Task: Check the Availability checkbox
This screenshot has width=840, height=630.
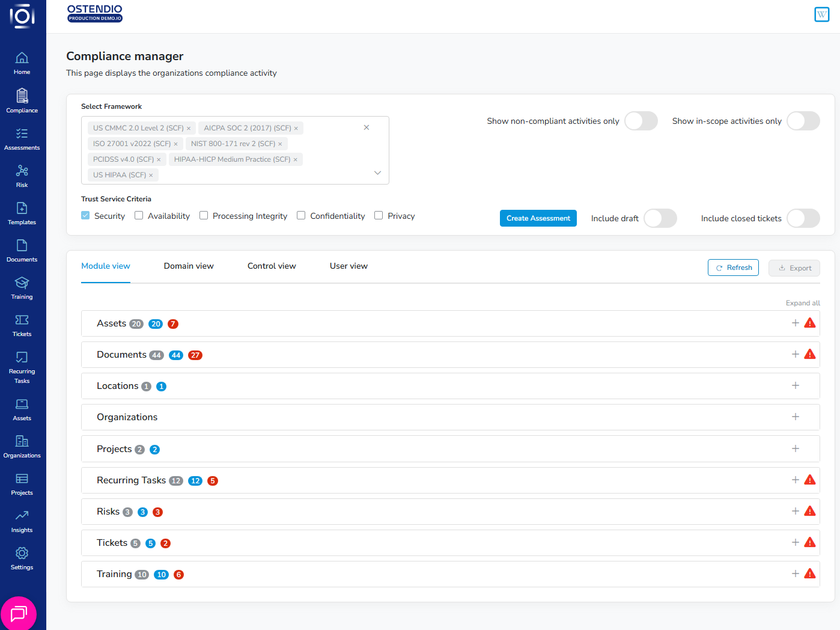Action: tap(139, 215)
